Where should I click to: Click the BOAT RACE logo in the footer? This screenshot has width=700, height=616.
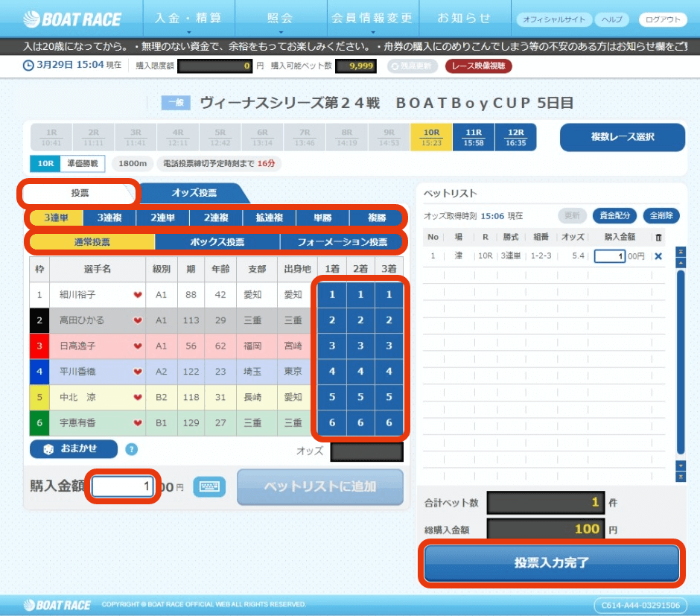[x=57, y=605]
